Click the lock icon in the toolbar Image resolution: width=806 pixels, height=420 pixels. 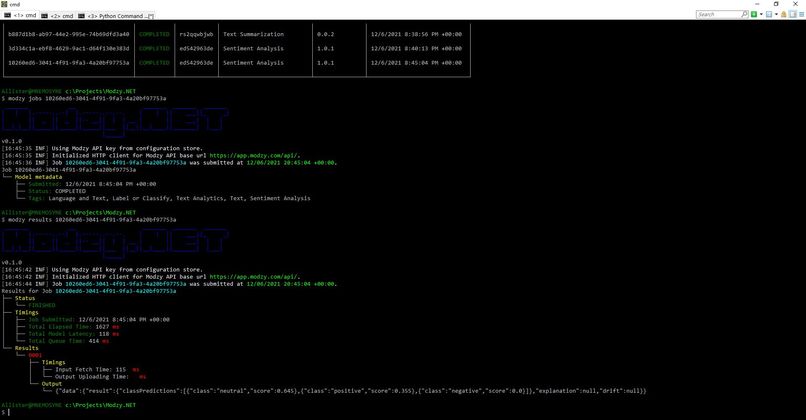(784, 14)
